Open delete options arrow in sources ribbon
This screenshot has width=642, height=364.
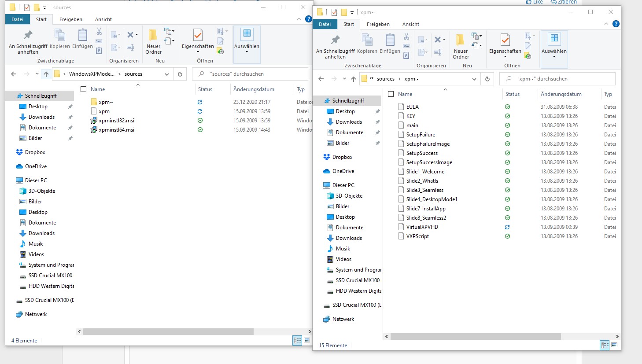[x=137, y=35]
